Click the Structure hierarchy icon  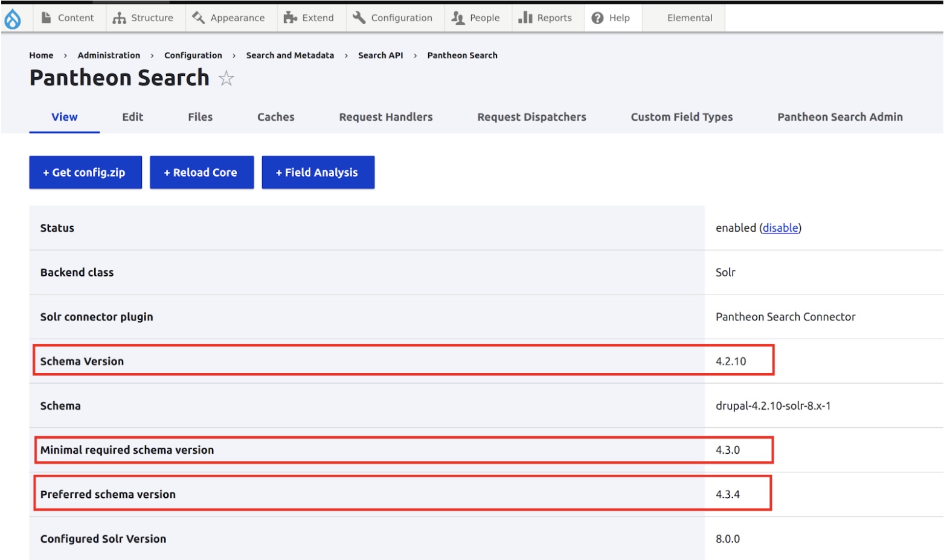[x=119, y=18]
